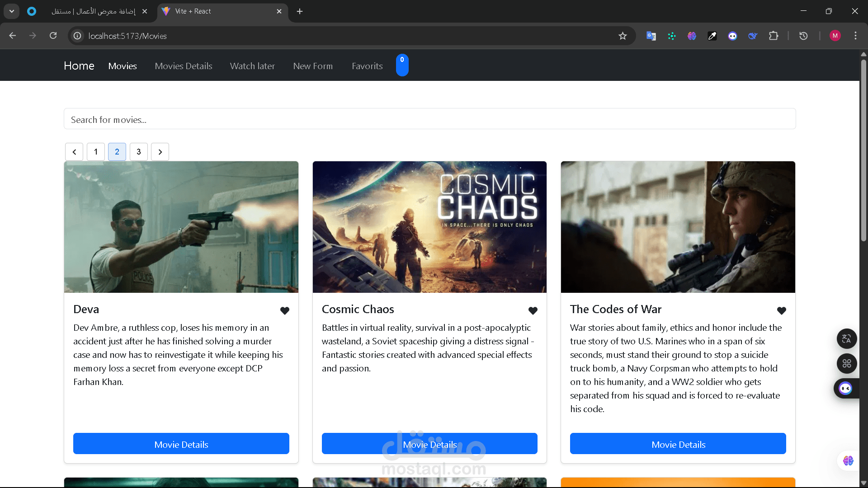Click the green dots extension icon

(x=671, y=36)
